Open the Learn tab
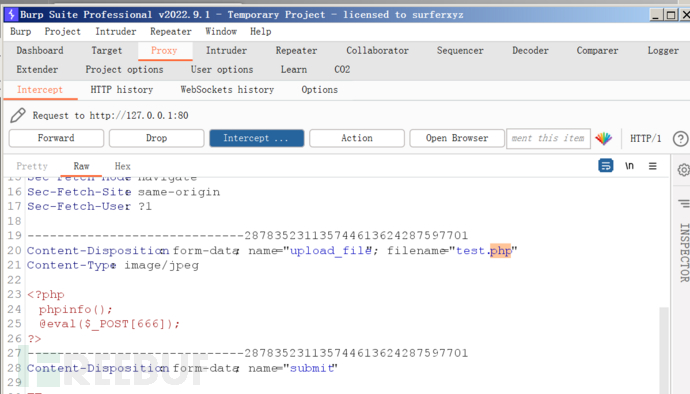 point(294,70)
